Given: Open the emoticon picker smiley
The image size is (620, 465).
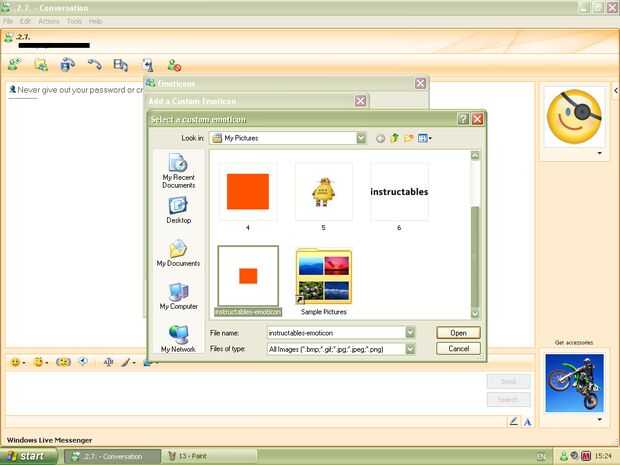Looking at the screenshot, I should 15,362.
